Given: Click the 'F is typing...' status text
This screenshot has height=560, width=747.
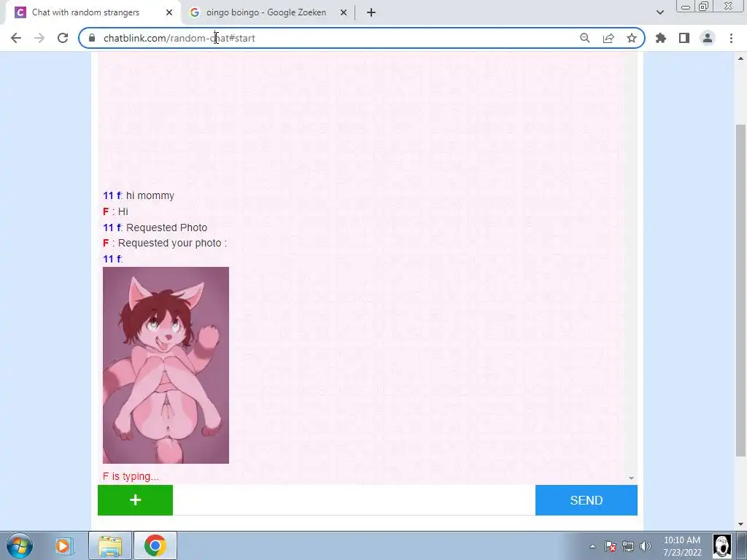Looking at the screenshot, I should pyautogui.click(x=131, y=476).
